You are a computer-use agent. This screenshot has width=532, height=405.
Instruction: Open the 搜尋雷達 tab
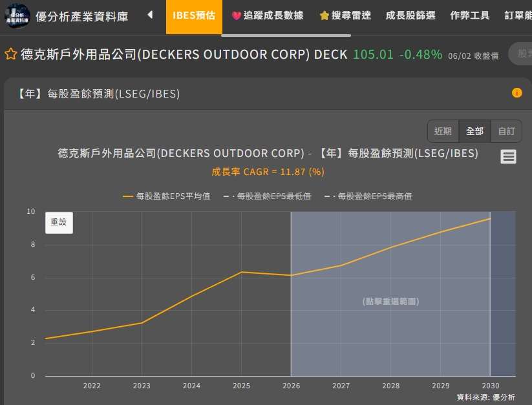pyautogui.click(x=345, y=16)
